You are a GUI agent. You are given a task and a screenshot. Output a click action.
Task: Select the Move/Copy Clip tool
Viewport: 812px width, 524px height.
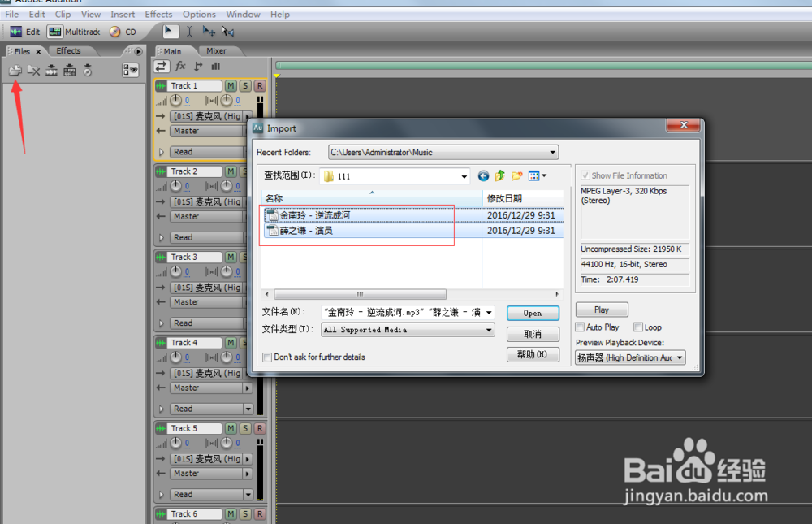208,30
